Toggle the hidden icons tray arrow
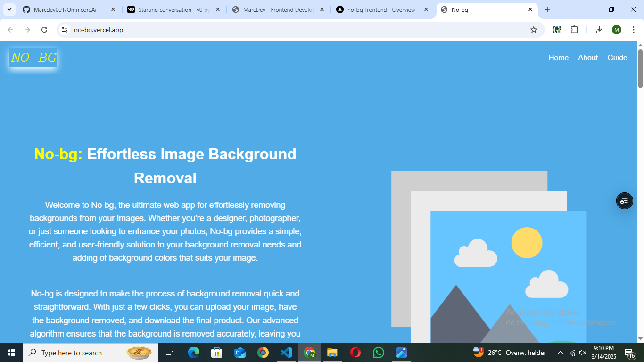The width and height of the screenshot is (644, 362). tap(560, 352)
